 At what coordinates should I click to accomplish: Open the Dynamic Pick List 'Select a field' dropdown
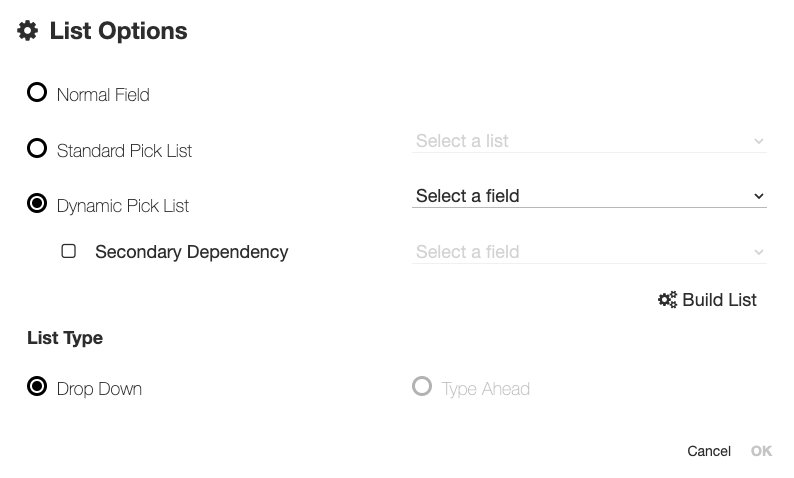pos(580,196)
